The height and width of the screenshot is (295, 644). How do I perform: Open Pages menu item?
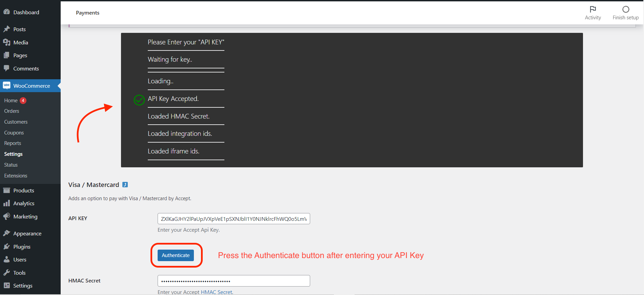tap(20, 56)
